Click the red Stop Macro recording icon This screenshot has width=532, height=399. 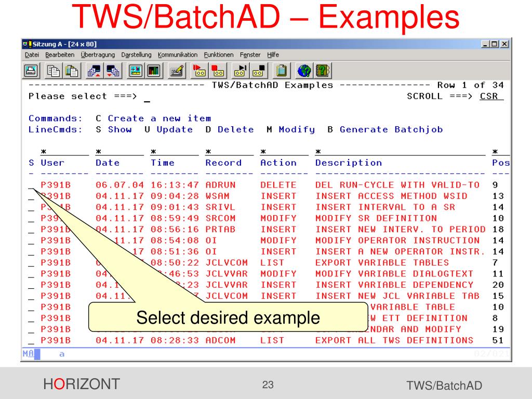click(x=218, y=71)
